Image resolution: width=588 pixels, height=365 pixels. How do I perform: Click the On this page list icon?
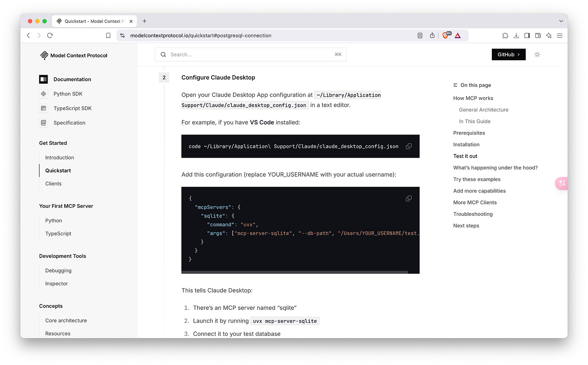tap(456, 85)
